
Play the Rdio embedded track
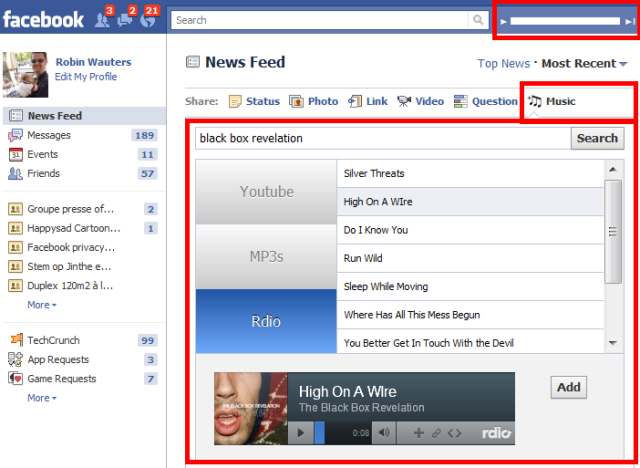click(x=301, y=433)
